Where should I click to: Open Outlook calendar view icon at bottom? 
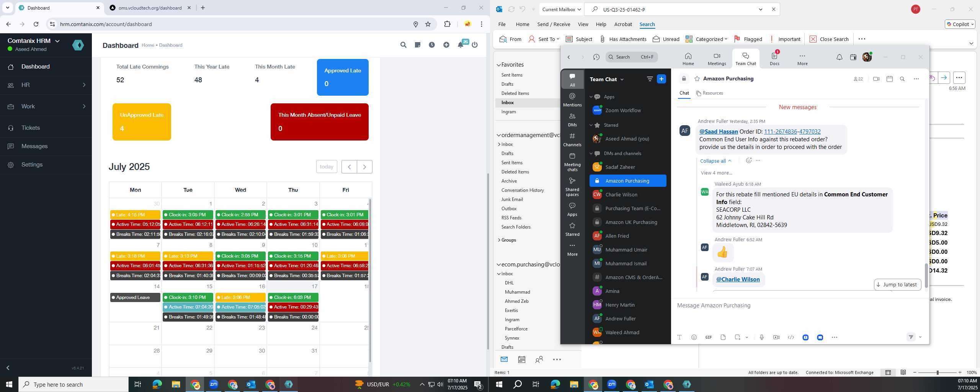click(x=521, y=359)
